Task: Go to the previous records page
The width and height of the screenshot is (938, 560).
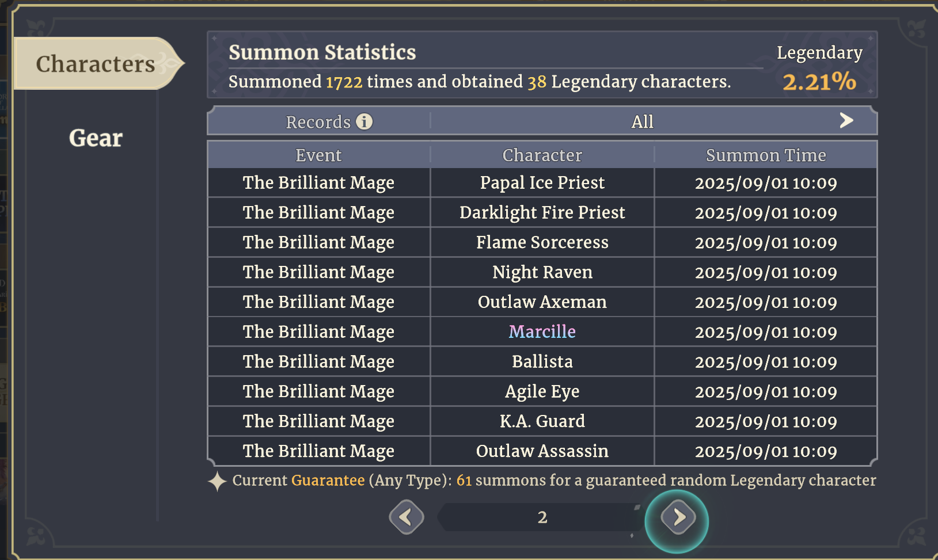Action: (x=407, y=517)
